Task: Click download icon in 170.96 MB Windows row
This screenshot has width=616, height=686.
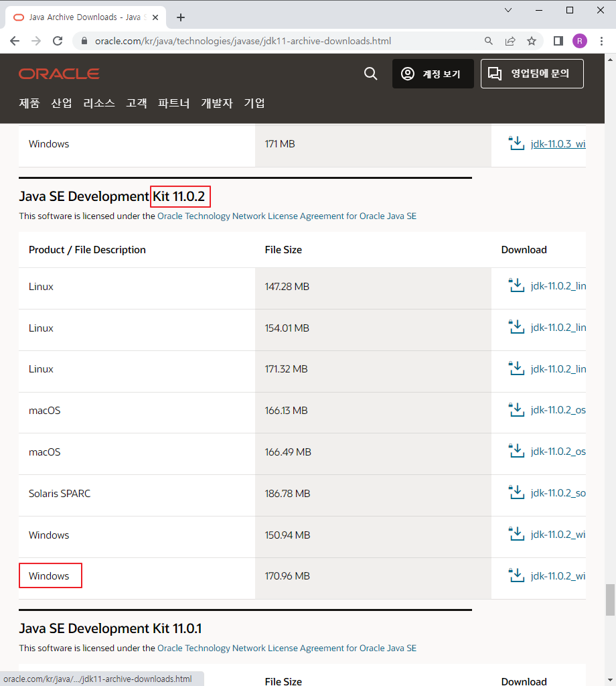Action: pos(516,575)
